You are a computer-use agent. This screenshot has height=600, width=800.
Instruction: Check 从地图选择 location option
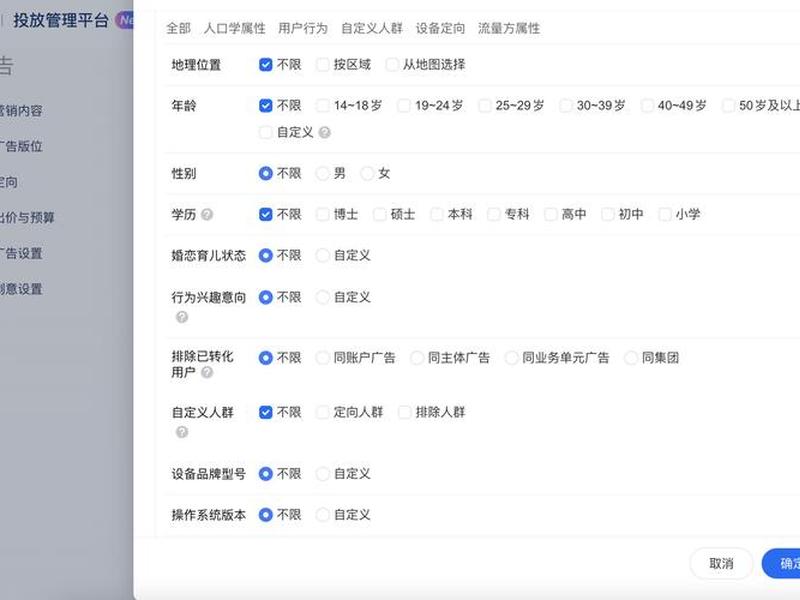[392, 65]
